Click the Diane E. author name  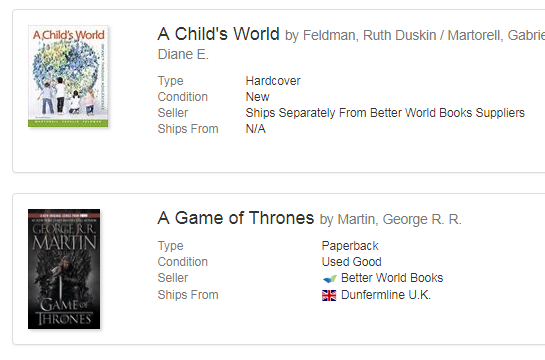183,55
